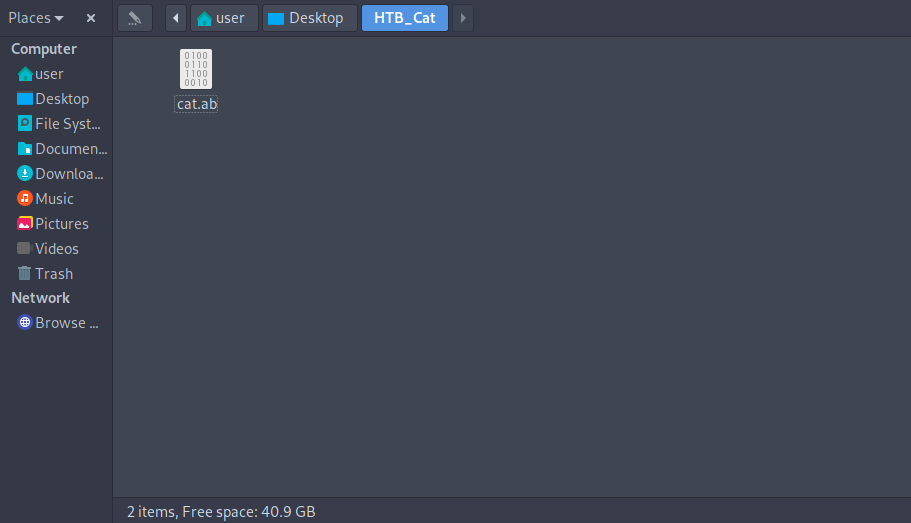Close the Places sidebar
The height and width of the screenshot is (523, 911).
(x=91, y=18)
